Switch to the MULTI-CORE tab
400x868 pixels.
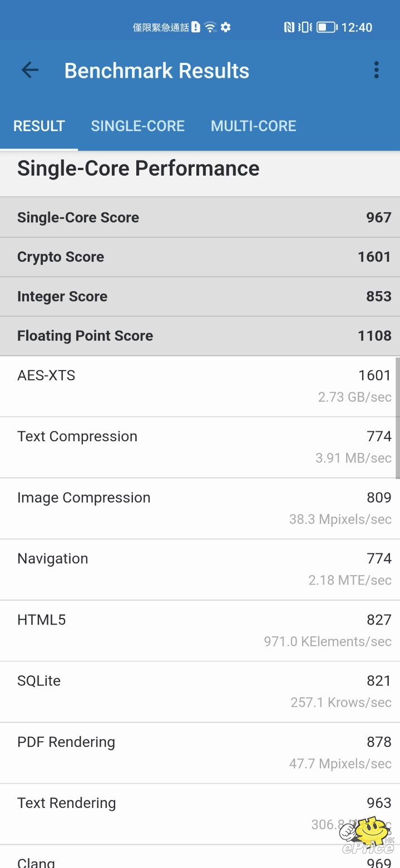click(x=253, y=126)
